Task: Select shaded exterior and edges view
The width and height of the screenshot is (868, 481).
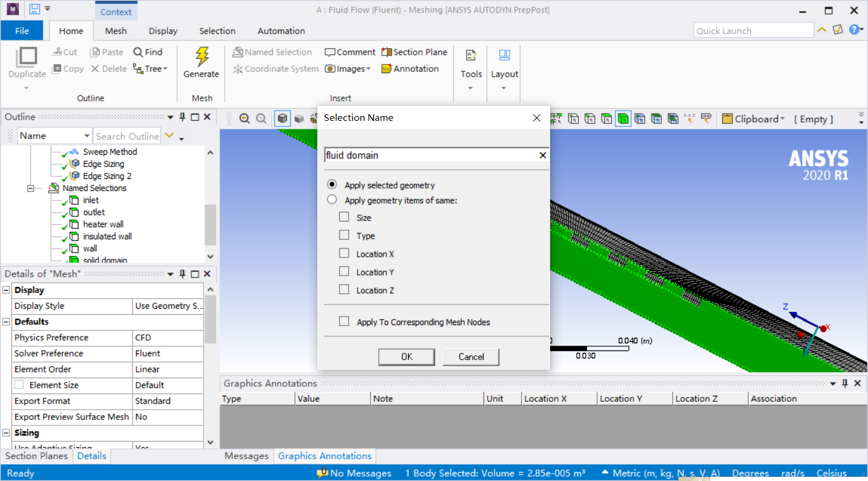Action: [x=282, y=119]
